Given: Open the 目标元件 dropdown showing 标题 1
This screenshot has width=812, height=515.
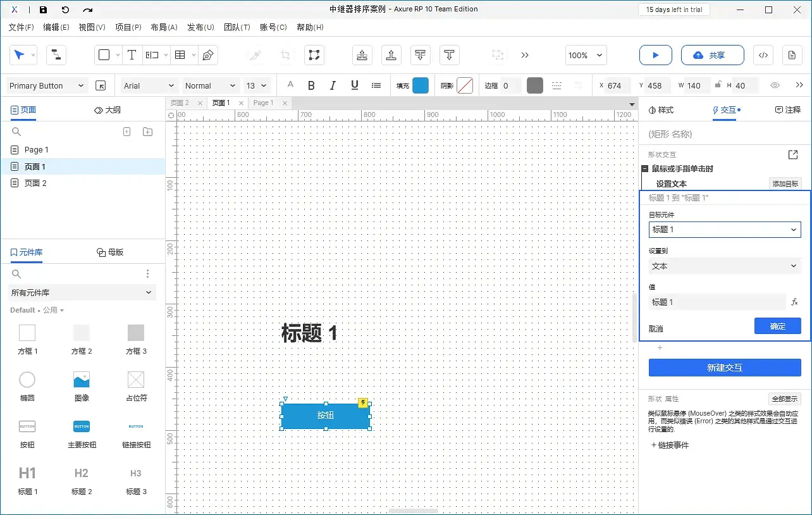Looking at the screenshot, I should [724, 230].
